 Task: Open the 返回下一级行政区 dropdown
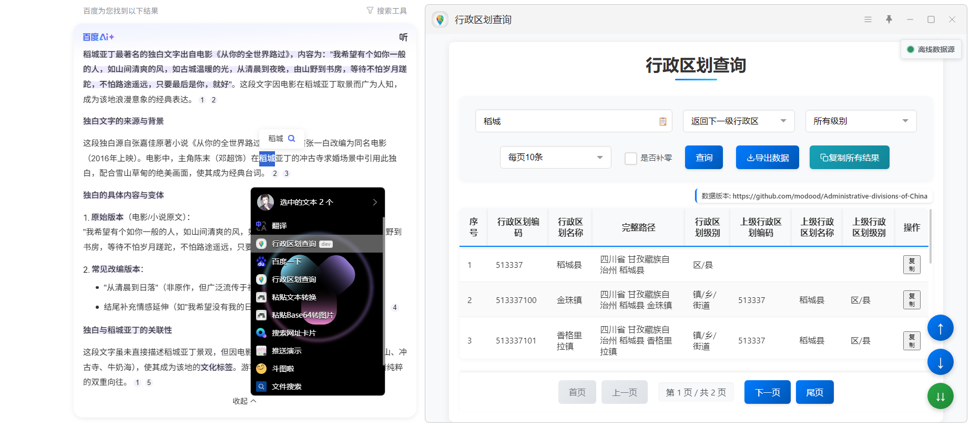click(739, 121)
